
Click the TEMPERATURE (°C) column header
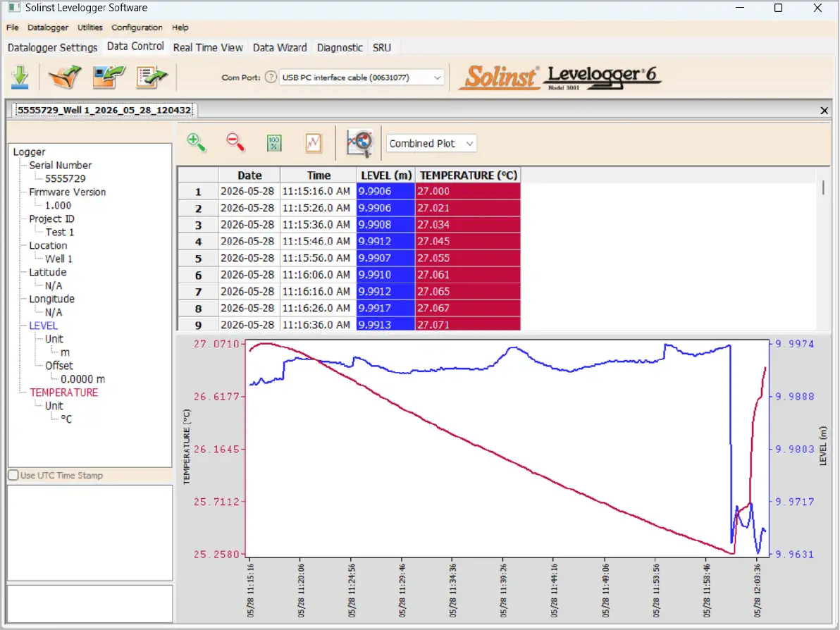tap(468, 175)
